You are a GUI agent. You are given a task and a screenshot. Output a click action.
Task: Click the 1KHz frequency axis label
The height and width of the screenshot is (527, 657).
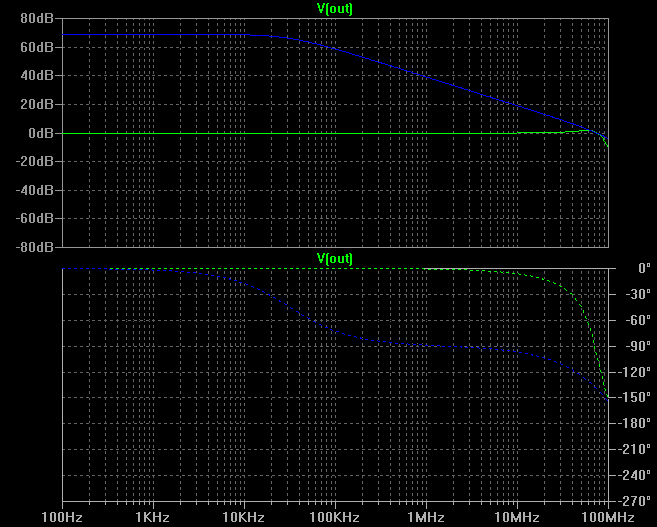tap(153, 517)
